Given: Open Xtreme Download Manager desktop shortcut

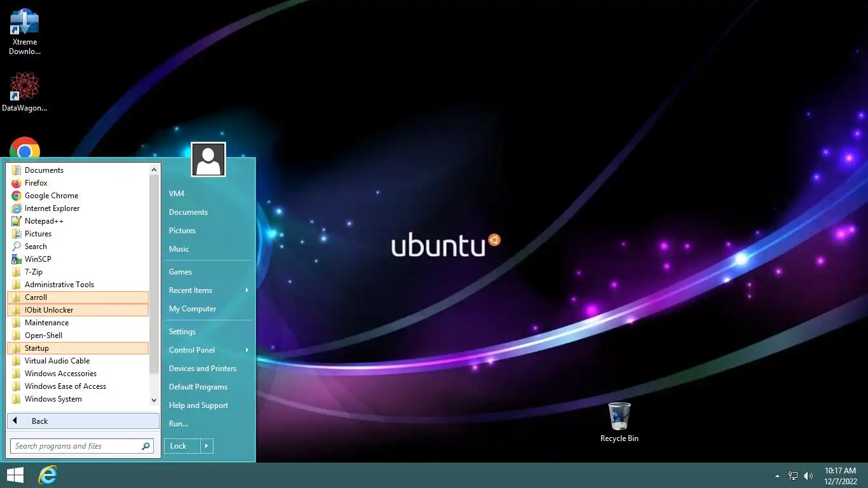Looking at the screenshot, I should coord(25,32).
